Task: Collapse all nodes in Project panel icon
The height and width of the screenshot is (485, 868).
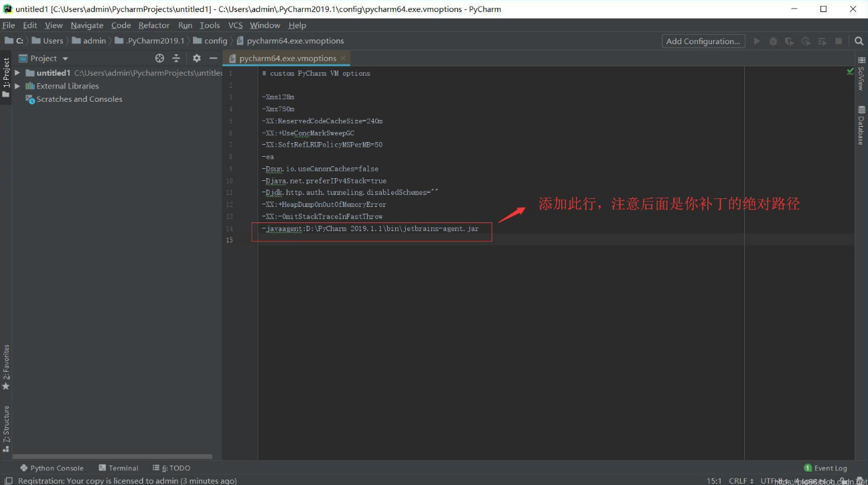Action: pos(177,58)
